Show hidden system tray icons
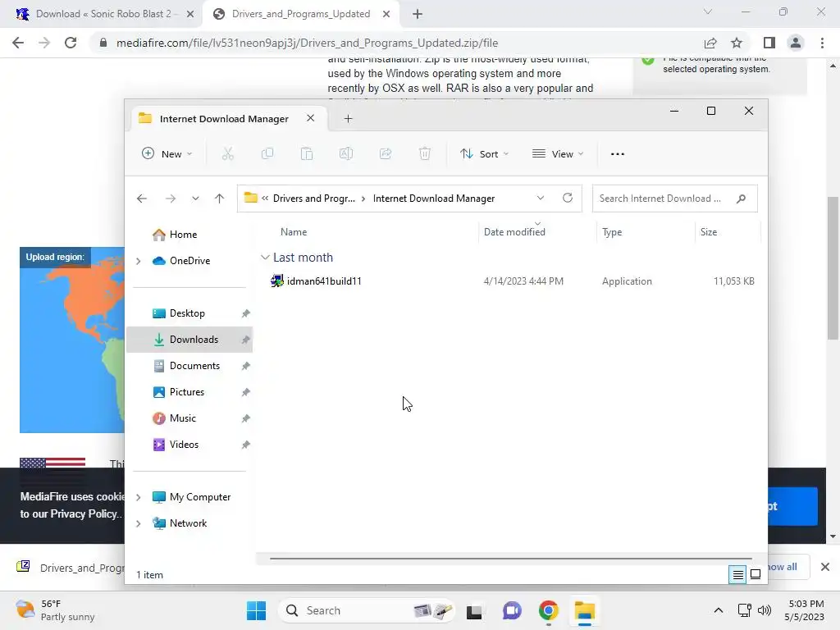Image resolution: width=840 pixels, height=630 pixels. pos(719,610)
